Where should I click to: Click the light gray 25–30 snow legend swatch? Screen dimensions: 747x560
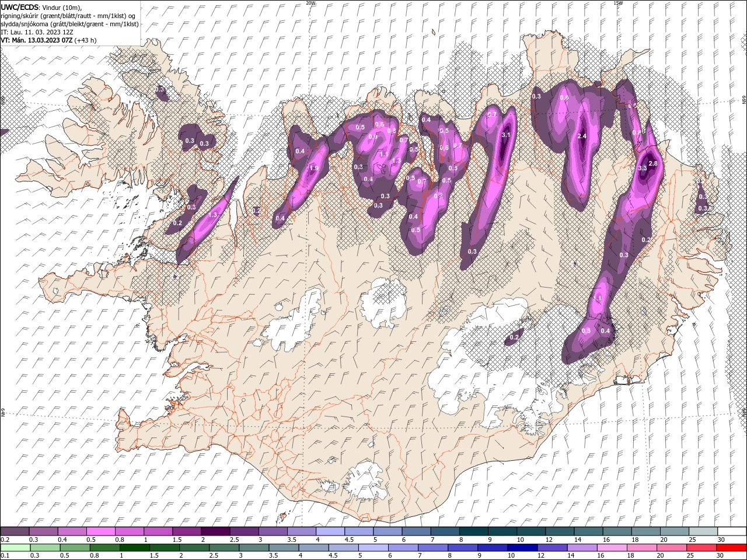tap(703, 531)
